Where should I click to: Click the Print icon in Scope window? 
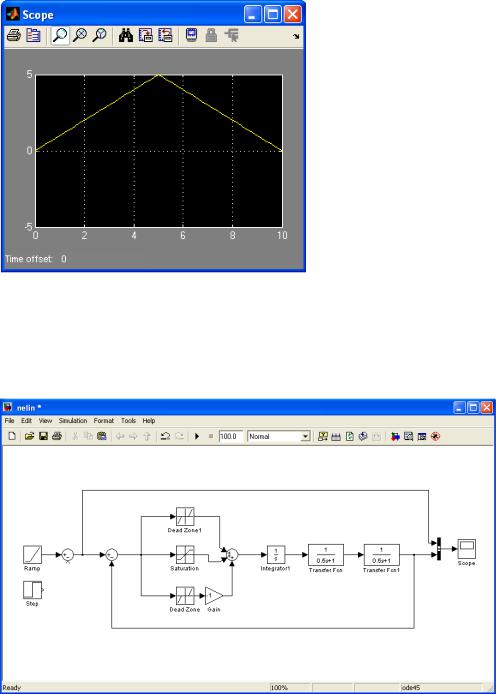(14, 35)
